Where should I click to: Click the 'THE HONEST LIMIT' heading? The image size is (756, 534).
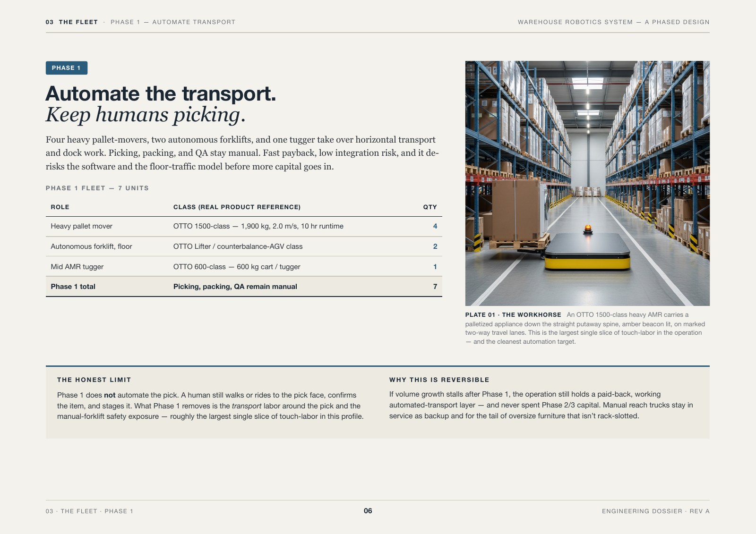[x=94, y=380]
